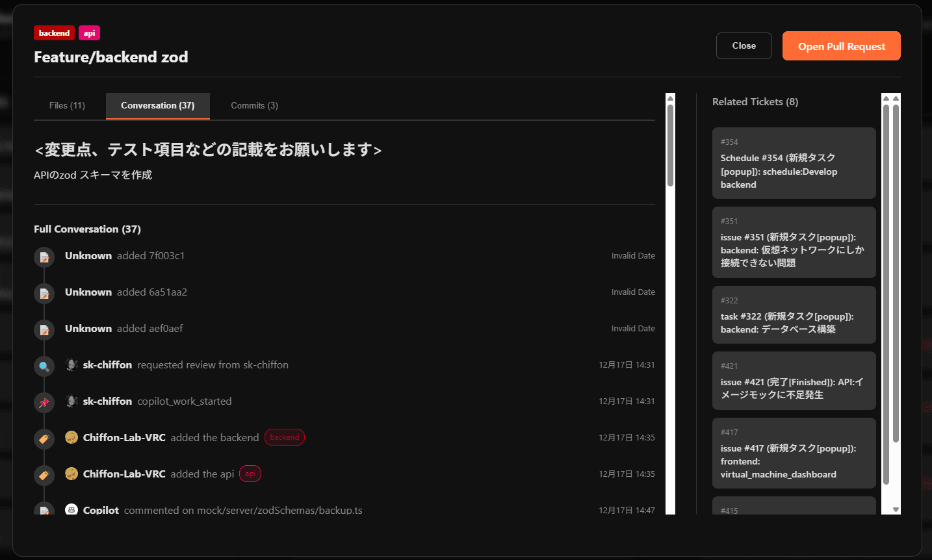The height and width of the screenshot is (560, 932).
Task: Click the Related Tickets scrollbar down arrow
Action: click(x=896, y=510)
